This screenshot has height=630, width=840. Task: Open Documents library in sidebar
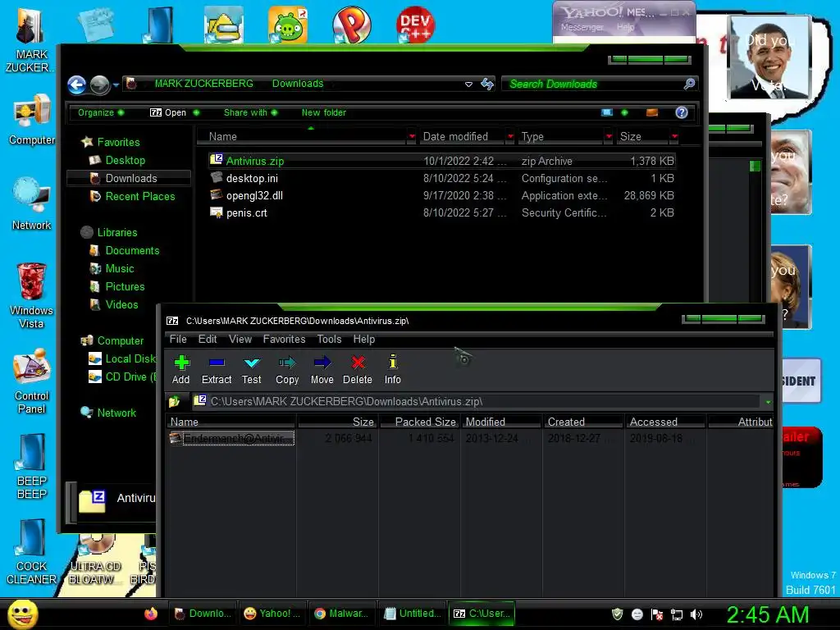132,250
